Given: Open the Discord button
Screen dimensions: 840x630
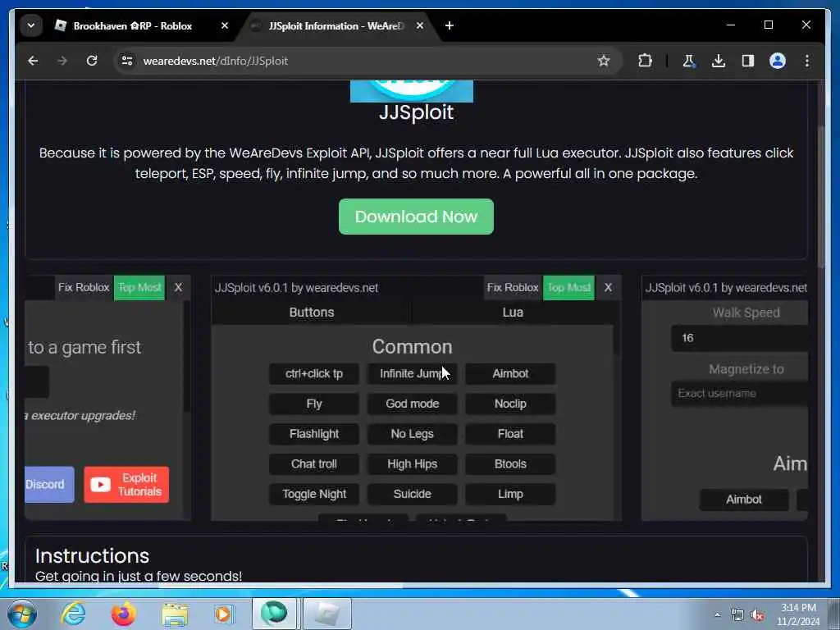Looking at the screenshot, I should [x=49, y=484].
